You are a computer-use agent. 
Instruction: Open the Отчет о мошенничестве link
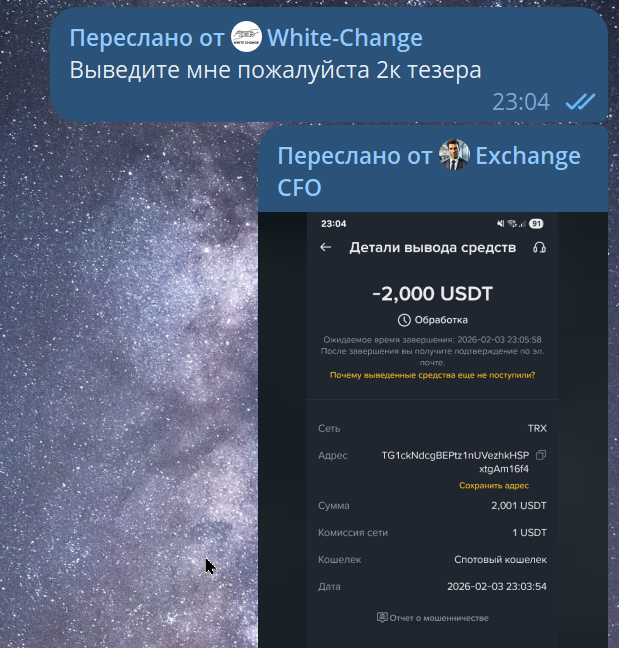click(x=439, y=618)
